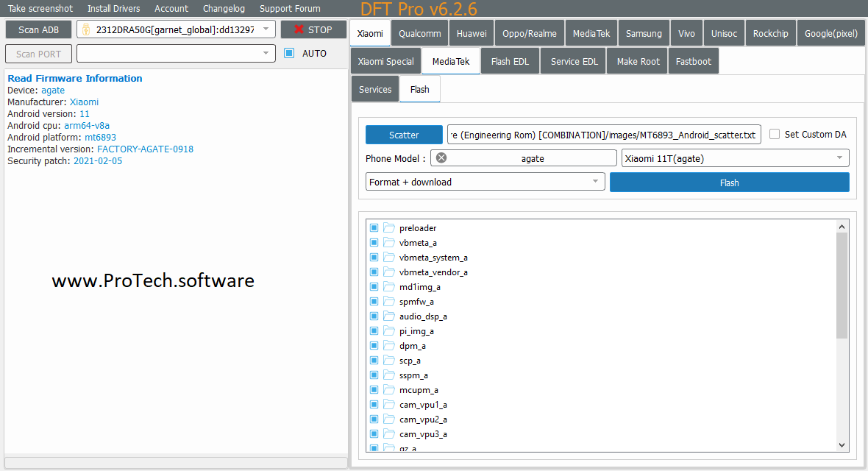The width and height of the screenshot is (868, 471).
Task: Click the Scan PORT button
Action: click(x=38, y=54)
